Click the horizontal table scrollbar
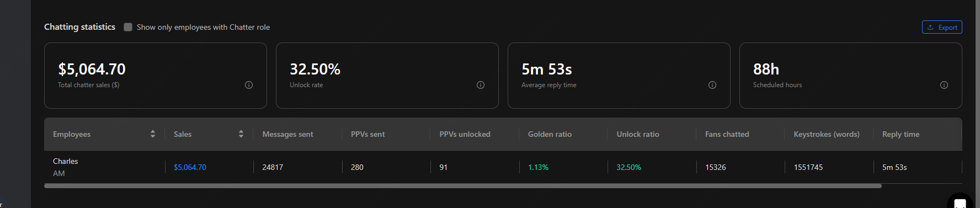Image resolution: width=980 pixels, height=208 pixels. tap(463, 186)
